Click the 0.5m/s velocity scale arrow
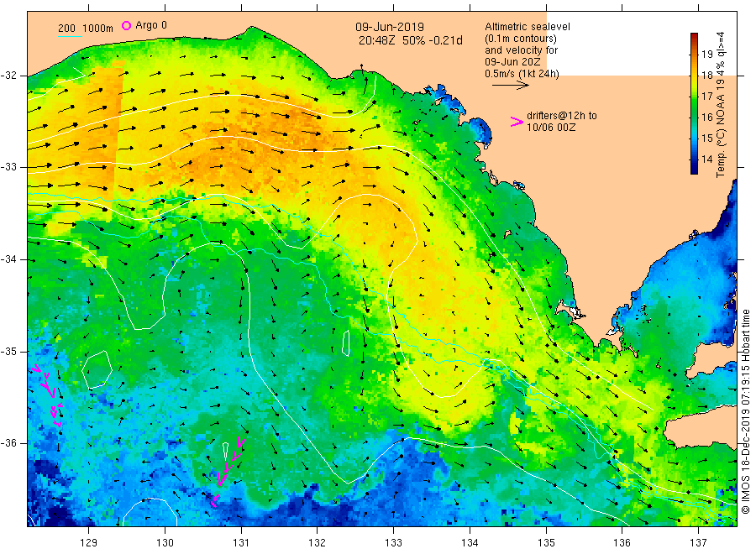This screenshot has height=554, width=756. point(510,86)
